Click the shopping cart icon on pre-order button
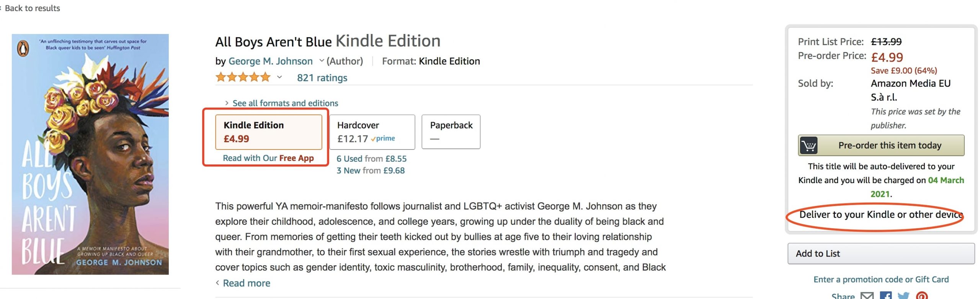 coord(808,145)
